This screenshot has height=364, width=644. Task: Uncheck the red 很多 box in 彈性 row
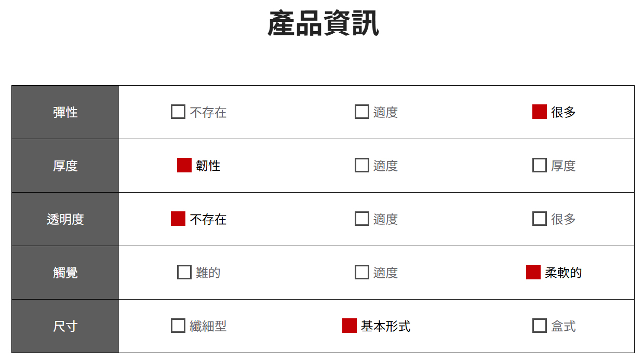pos(540,112)
